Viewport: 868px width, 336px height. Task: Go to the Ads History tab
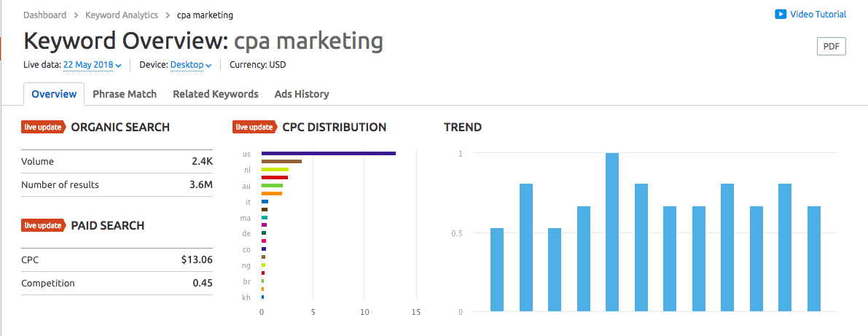point(302,94)
